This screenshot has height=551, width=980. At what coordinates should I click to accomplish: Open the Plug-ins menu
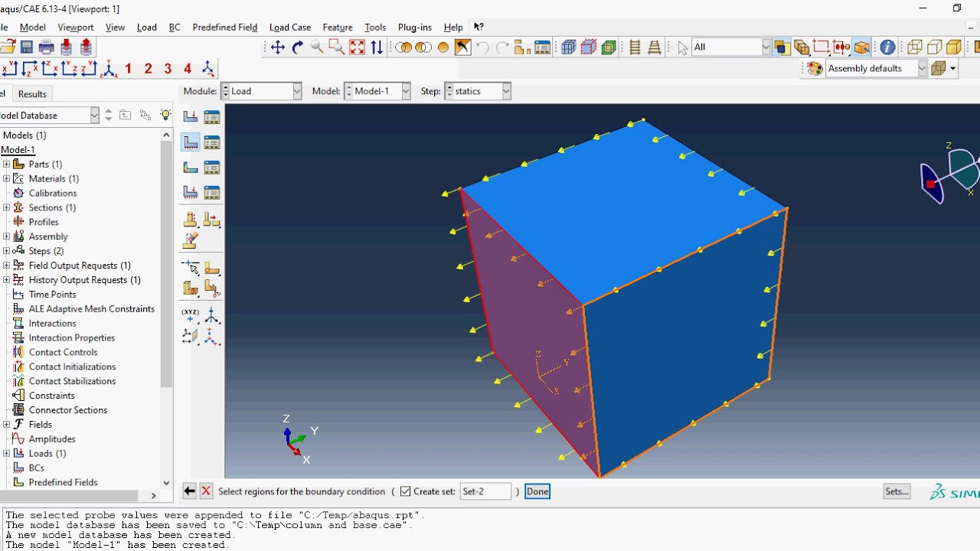click(414, 27)
